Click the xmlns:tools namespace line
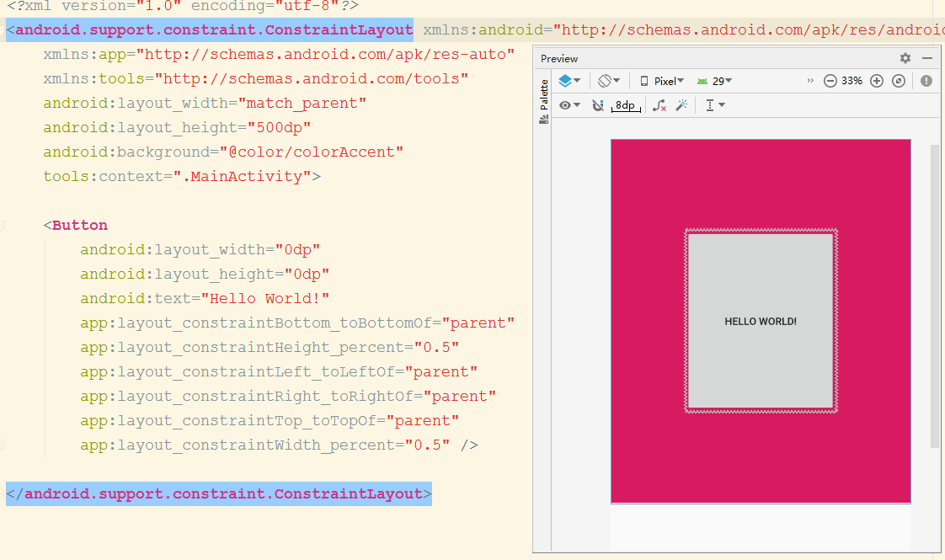 [255, 79]
